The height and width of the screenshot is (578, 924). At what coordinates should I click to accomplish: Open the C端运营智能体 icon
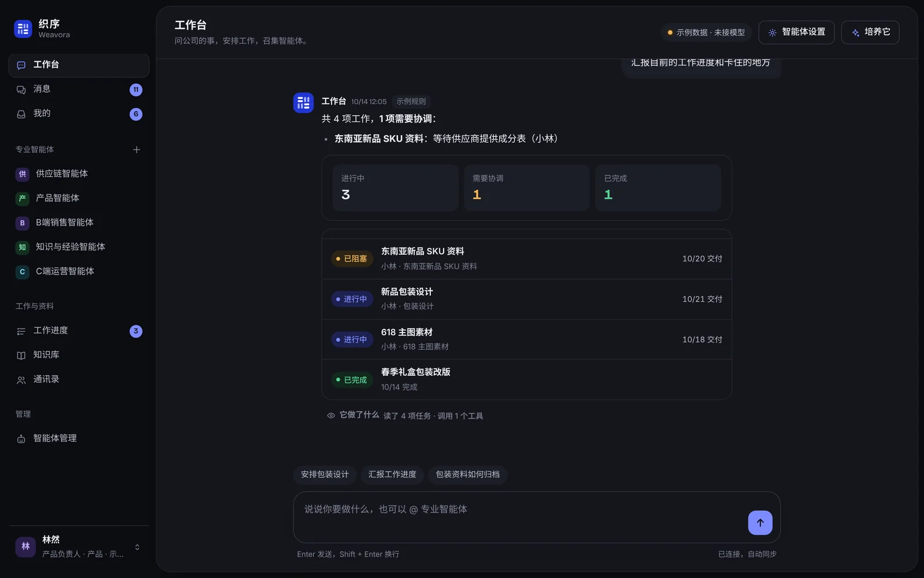click(23, 272)
